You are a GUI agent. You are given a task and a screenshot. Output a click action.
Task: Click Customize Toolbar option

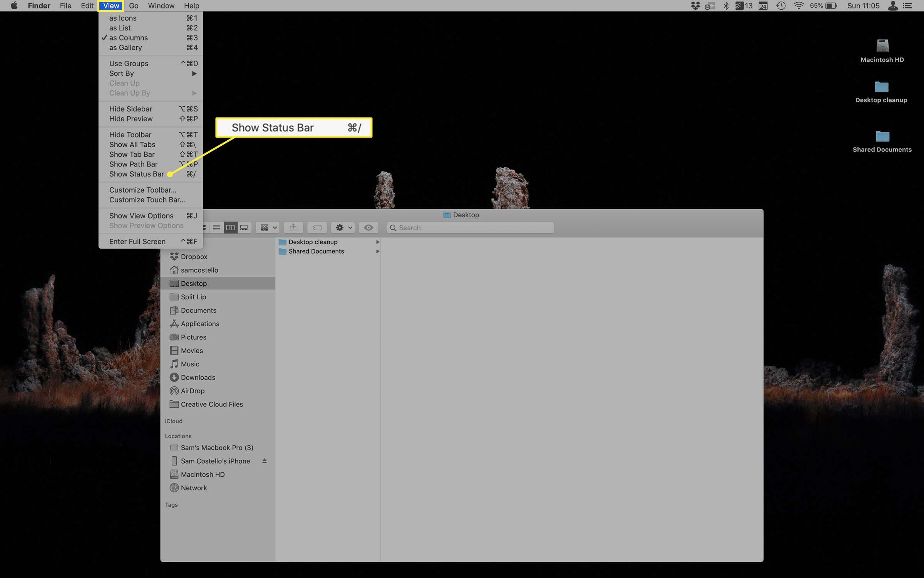[x=142, y=190]
